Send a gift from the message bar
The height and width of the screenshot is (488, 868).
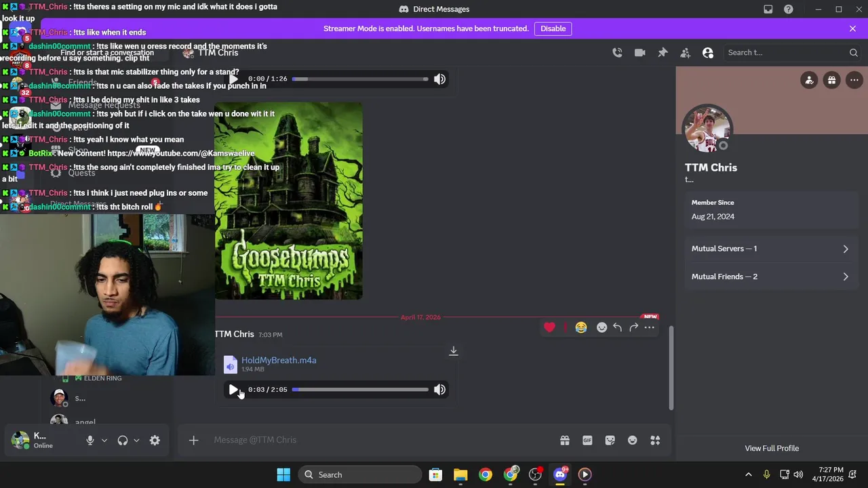coord(564,441)
